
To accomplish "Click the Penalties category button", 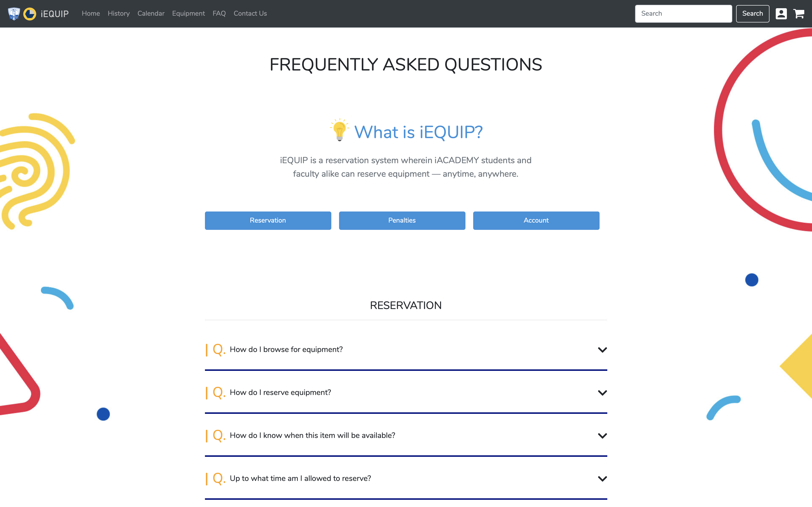I will (x=402, y=220).
